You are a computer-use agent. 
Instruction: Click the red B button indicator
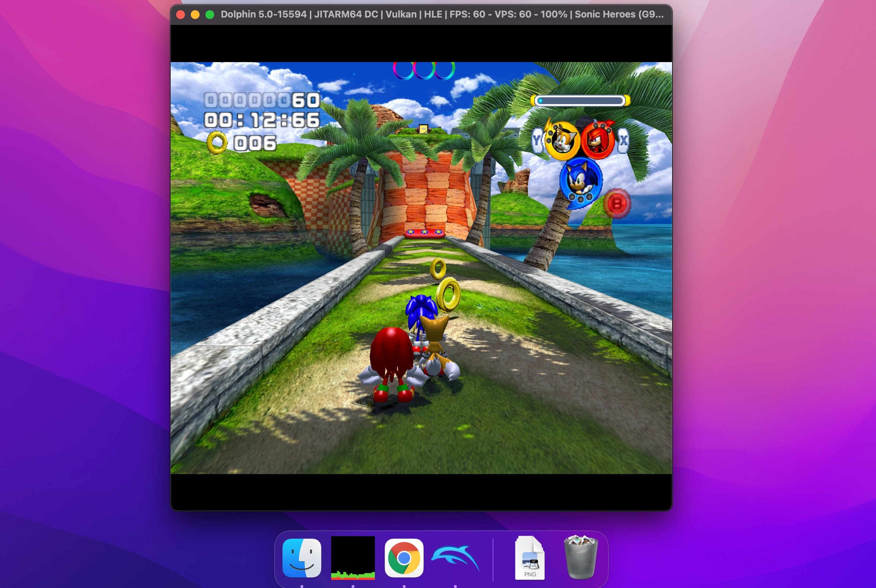pyautogui.click(x=617, y=204)
